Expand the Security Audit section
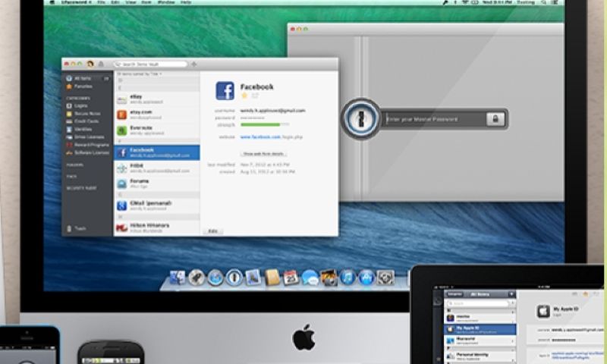607x364 pixels. (x=81, y=188)
